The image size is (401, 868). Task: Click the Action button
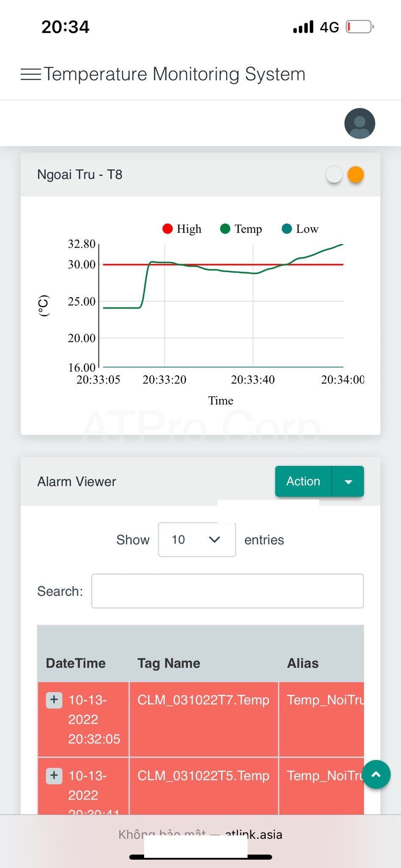[303, 481]
